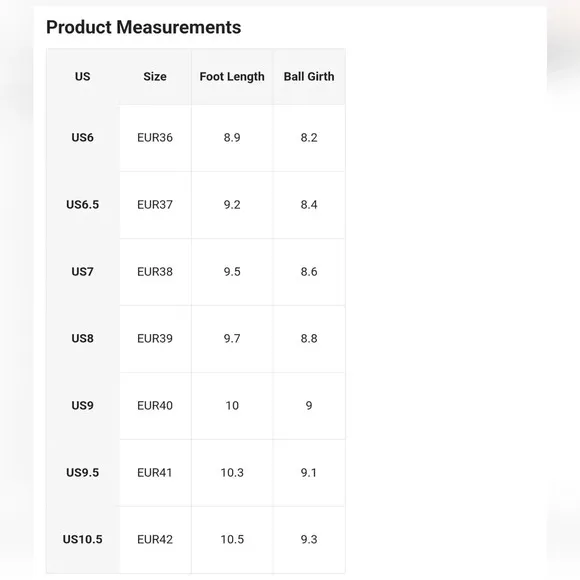The image size is (580, 580).
Task: Click the US9 row label
Action: [82, 405]
